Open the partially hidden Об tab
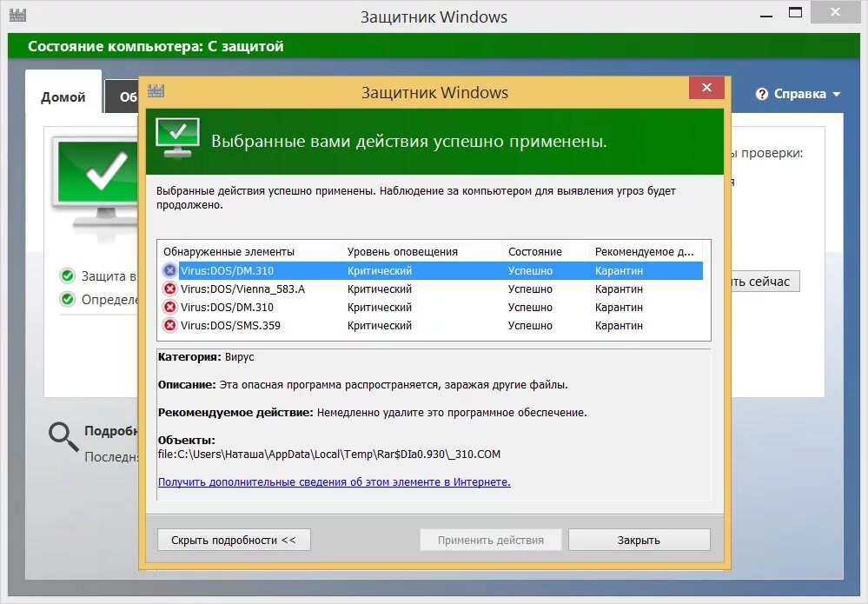The height and width of the screenshot is (604, 868). coord(122,96)
